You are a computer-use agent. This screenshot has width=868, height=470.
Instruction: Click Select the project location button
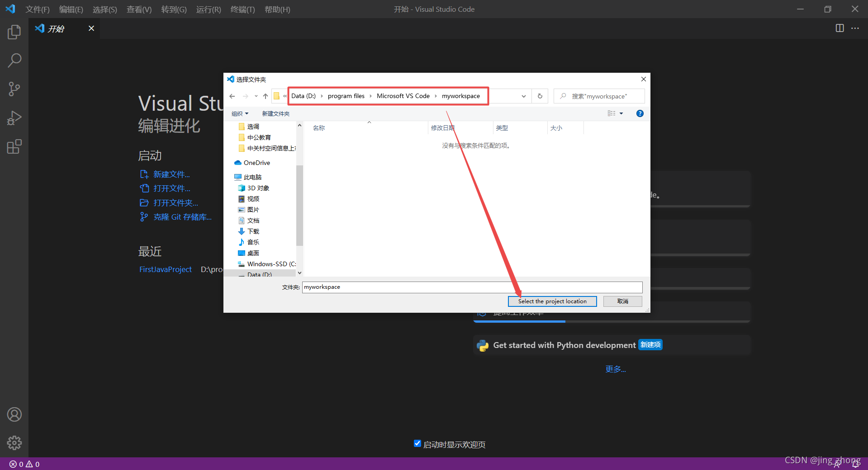click(x=552, y=301)
